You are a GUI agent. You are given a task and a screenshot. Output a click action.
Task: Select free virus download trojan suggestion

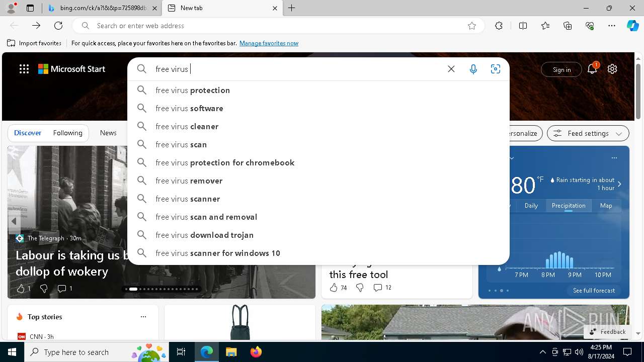tap(318, 235)
